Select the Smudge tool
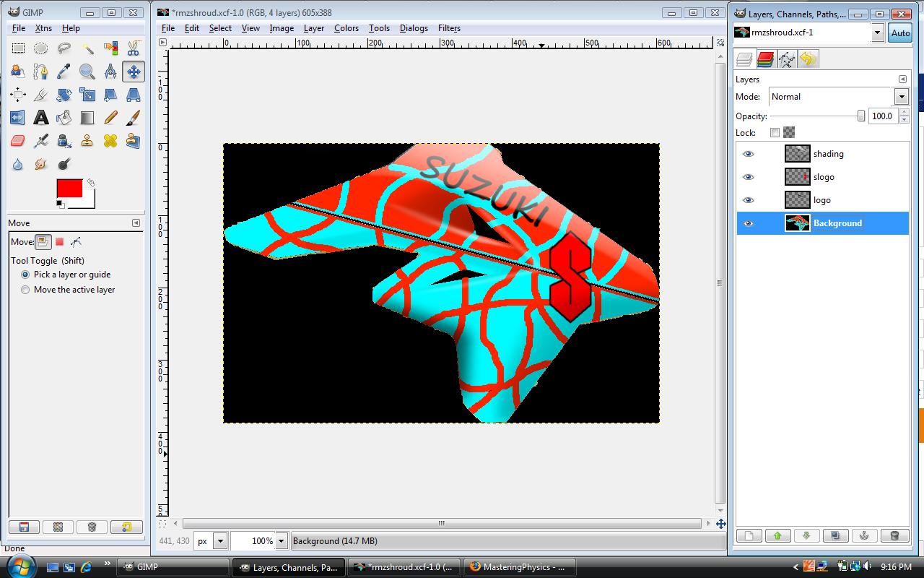 coord(41,164)
